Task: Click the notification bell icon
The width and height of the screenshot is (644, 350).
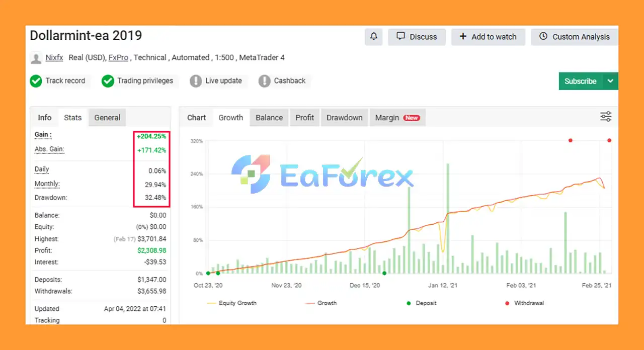Action: (x=373, y=37)
